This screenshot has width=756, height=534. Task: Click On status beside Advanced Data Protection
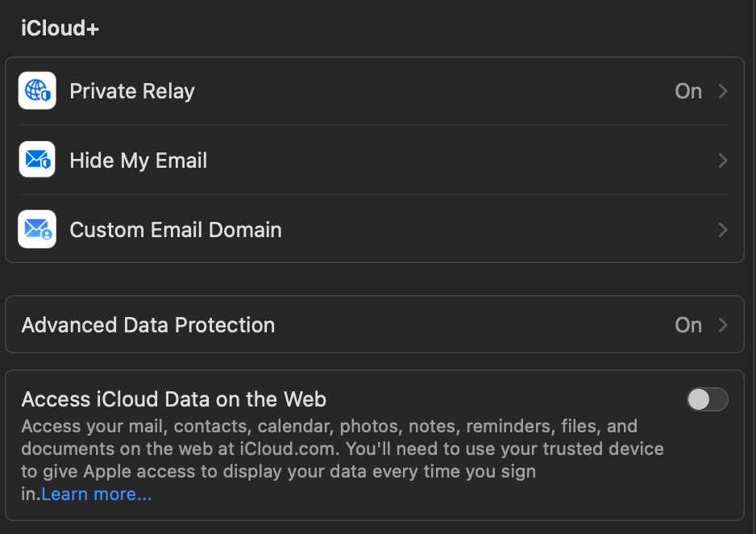pyautogui.click(x=688, y=325)
